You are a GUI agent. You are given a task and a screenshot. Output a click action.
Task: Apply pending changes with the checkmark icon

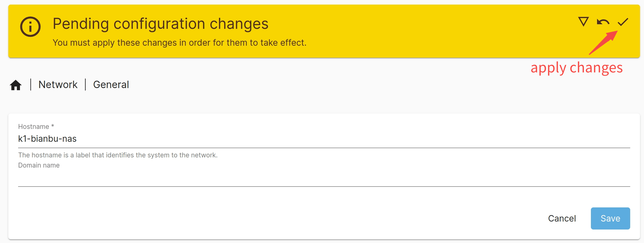pos(623,22)
